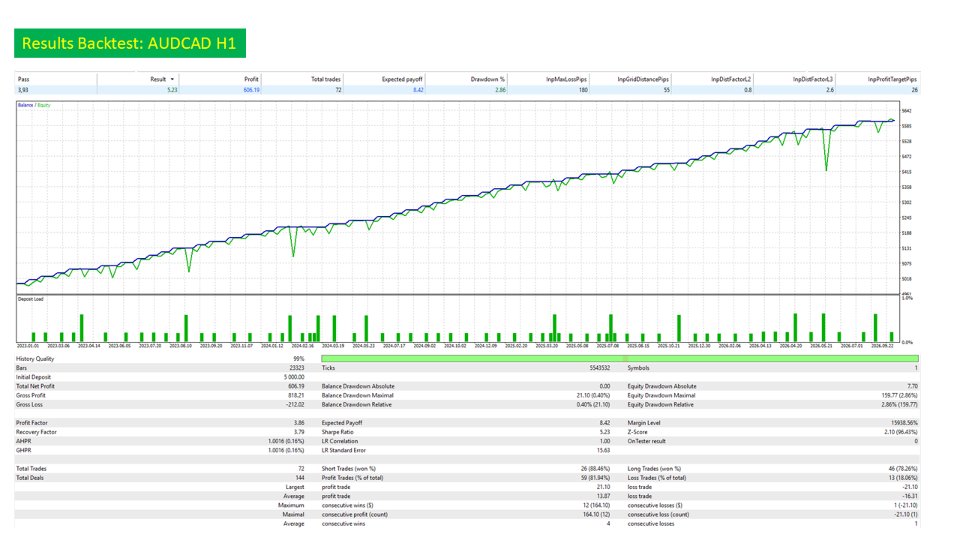Select the LR Standard Error value 15.63
The height and width of the screenshot is (540, 960).
coord(604,451)
